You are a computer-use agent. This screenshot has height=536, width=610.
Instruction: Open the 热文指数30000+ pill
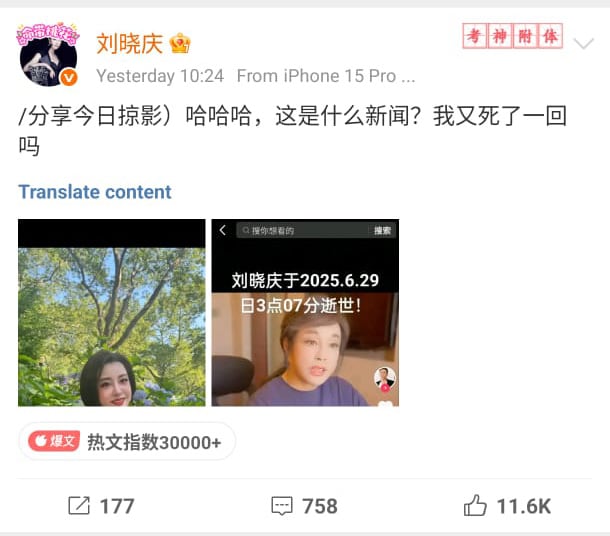(127, 441)
